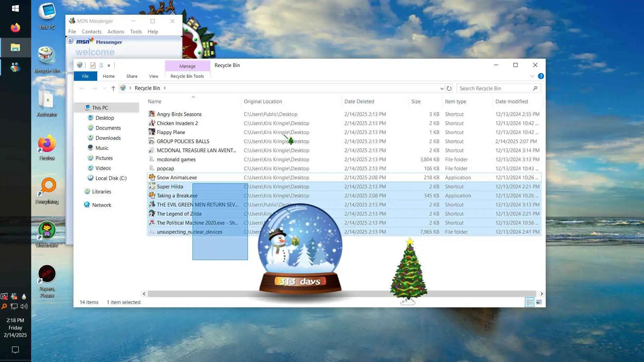Expand the ribbon with the chevron
This screenshot has height=362, width=644.
click(x=532, y=76)
